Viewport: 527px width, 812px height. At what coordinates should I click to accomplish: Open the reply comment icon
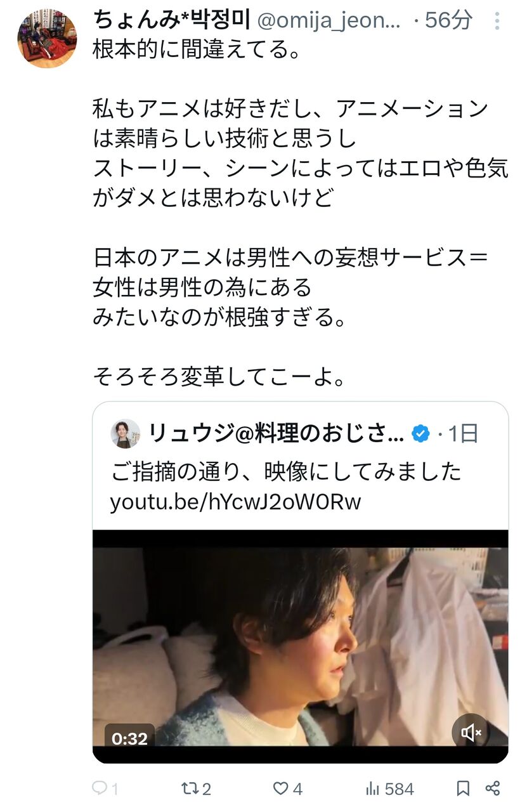click(100, 788)
